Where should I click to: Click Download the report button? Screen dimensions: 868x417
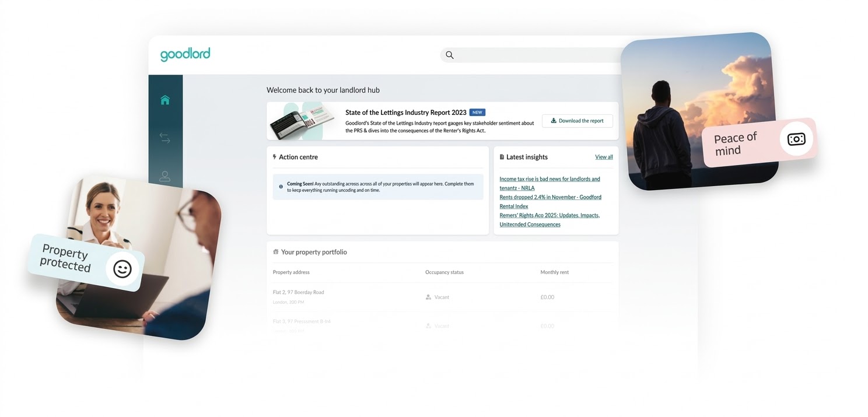pos(577,121)
